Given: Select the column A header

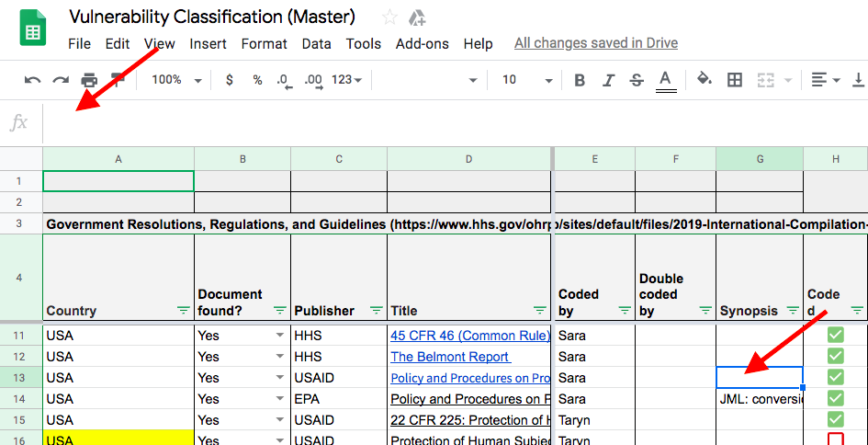Looking at the screenshot, I should 118,159.
